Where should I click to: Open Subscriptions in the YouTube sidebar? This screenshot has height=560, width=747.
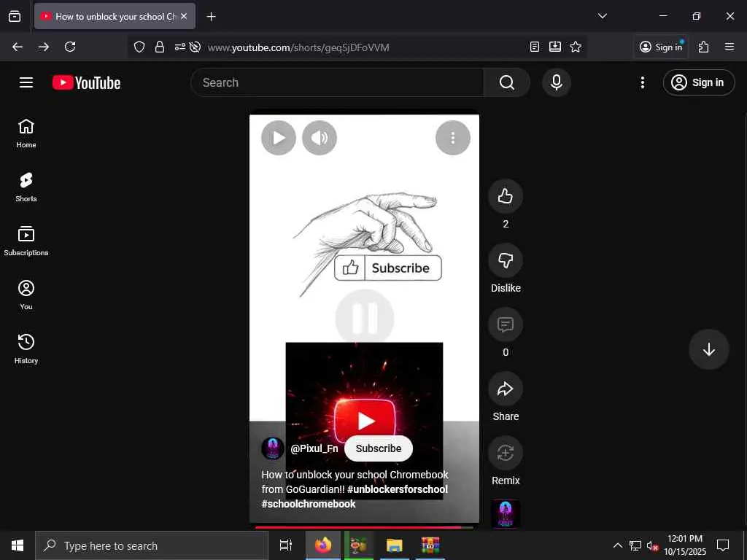click(26, 241)
